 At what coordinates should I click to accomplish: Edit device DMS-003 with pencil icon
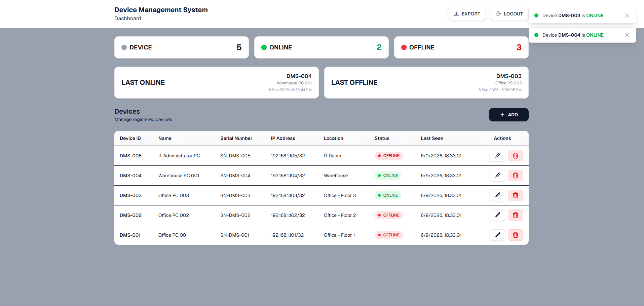click(497, 195)
